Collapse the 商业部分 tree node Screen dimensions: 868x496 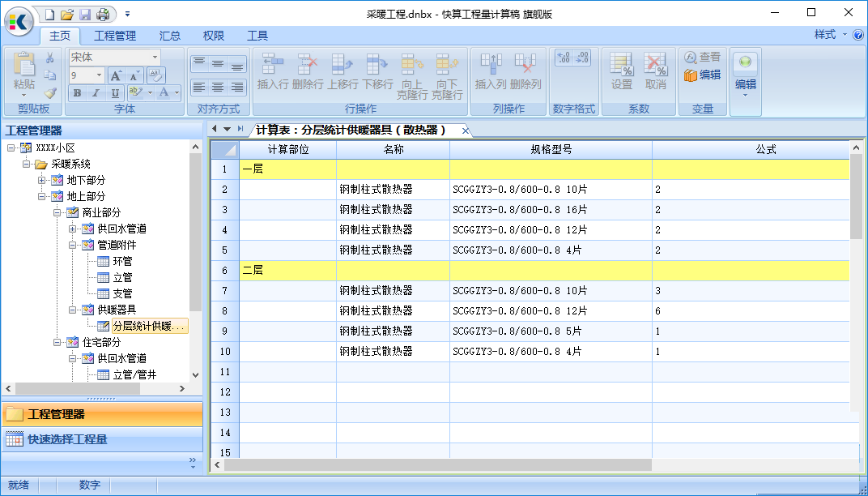(57, 212)
